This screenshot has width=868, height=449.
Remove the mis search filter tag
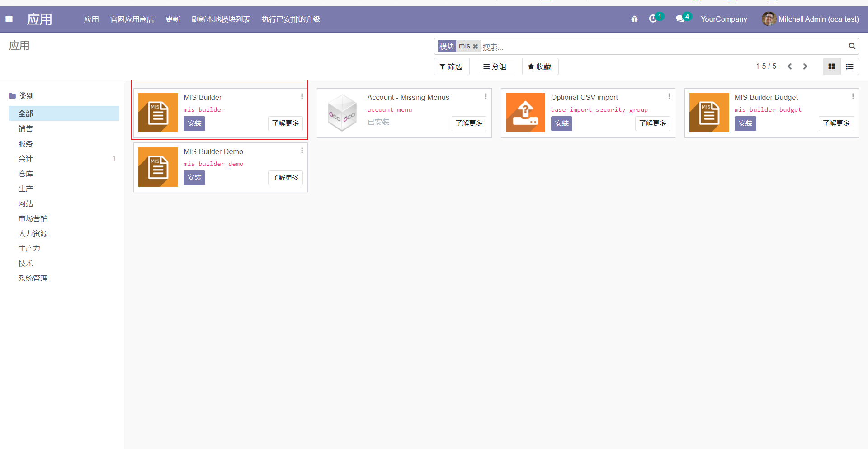coord(475,47)
